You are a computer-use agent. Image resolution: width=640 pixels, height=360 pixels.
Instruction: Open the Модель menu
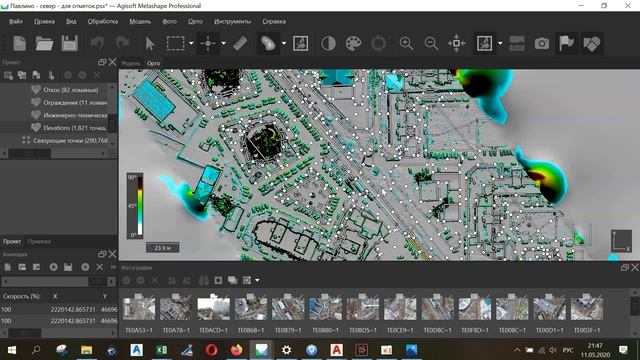(x=140, y=21)
